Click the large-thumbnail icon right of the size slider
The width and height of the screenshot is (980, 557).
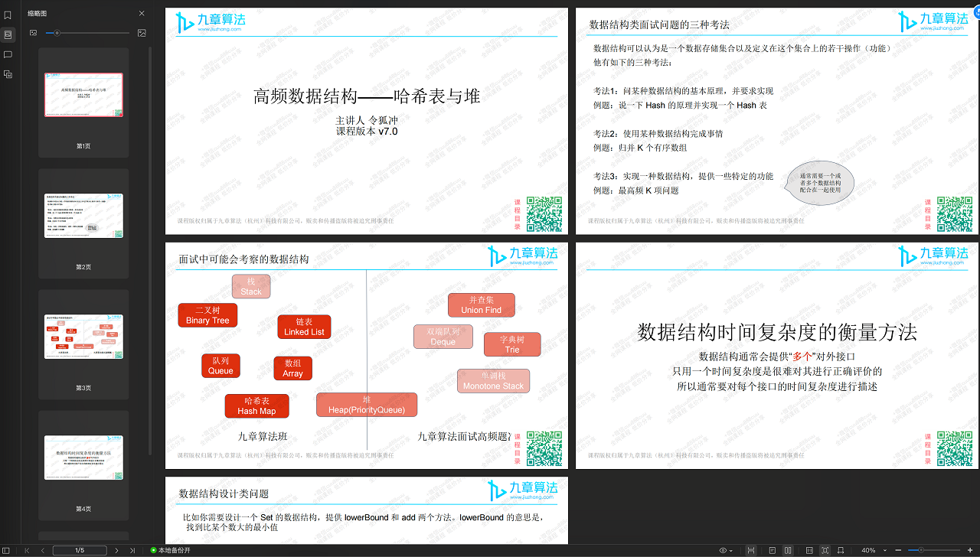142,33
